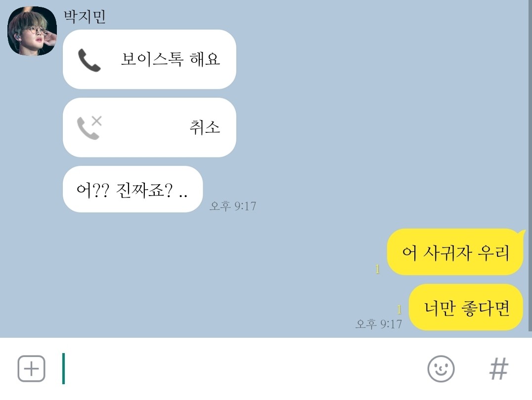Tap the hashtag search icon
This screenshot has height=400, width=532.
pyautogui.click(x=498, y=368)
